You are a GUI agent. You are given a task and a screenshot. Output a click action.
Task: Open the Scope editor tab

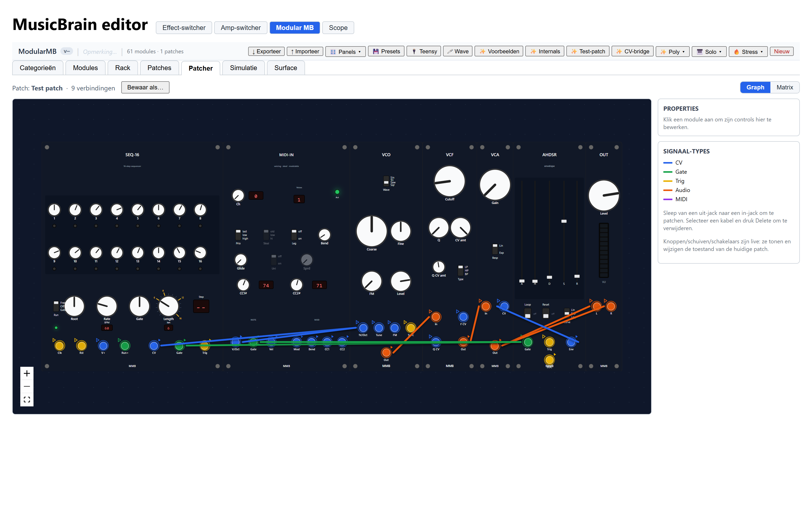coord(338,27)
